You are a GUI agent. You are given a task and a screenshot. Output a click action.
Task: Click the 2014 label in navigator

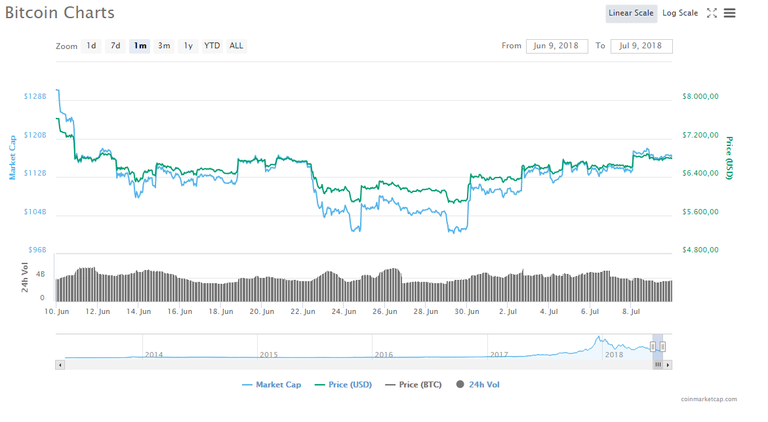(154, 354)
